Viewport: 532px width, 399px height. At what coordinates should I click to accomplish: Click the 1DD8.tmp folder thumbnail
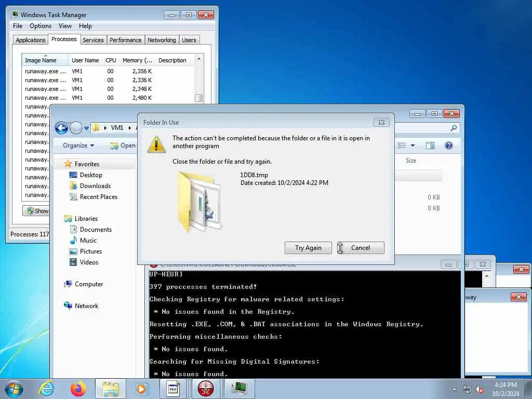[200, 203]
